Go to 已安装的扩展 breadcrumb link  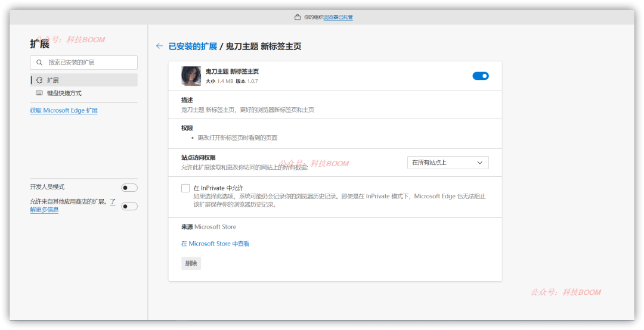193,46
